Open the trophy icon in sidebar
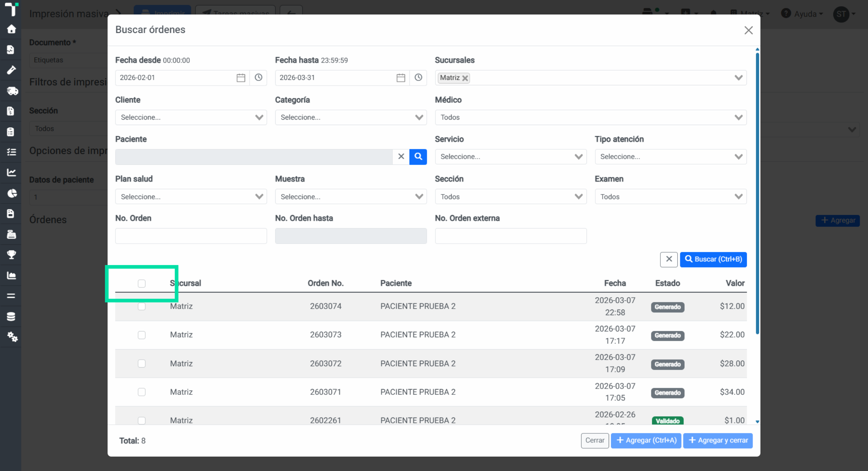This screenshot has width=868, height=471. click(11, 255)
